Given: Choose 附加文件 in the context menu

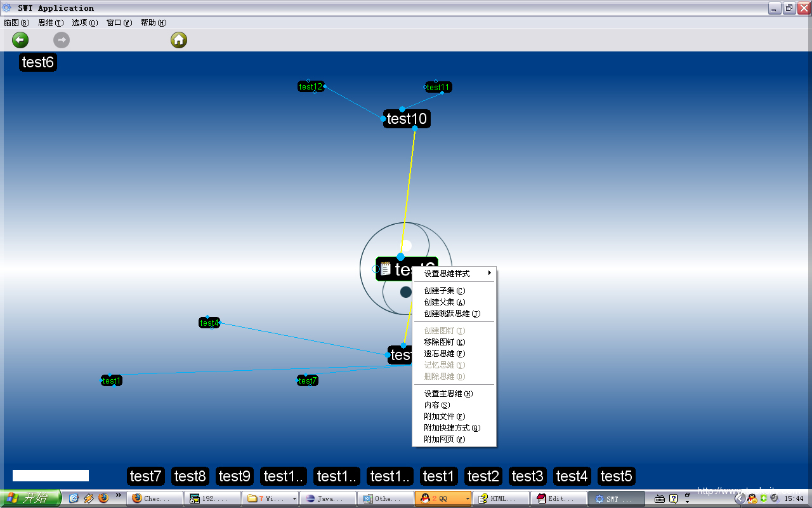Looking at the screenshot, I should [444, 417].
